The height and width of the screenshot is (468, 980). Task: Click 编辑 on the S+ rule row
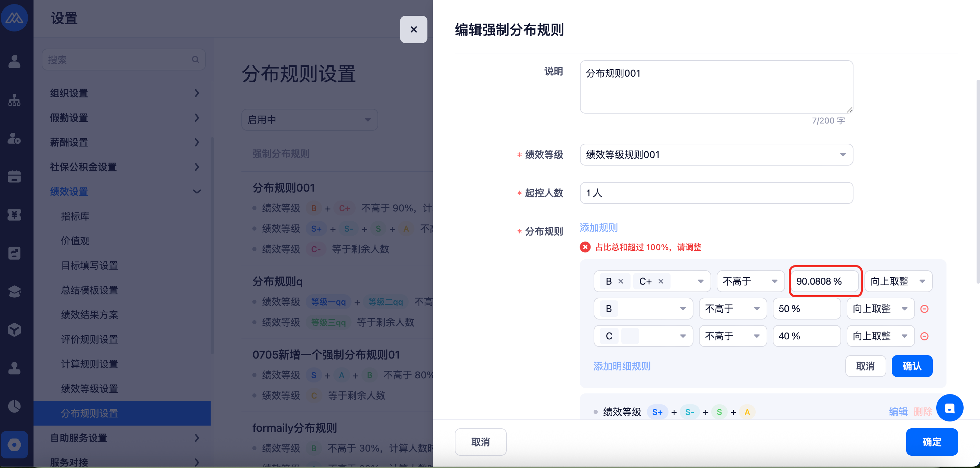[x=898, y=412]
